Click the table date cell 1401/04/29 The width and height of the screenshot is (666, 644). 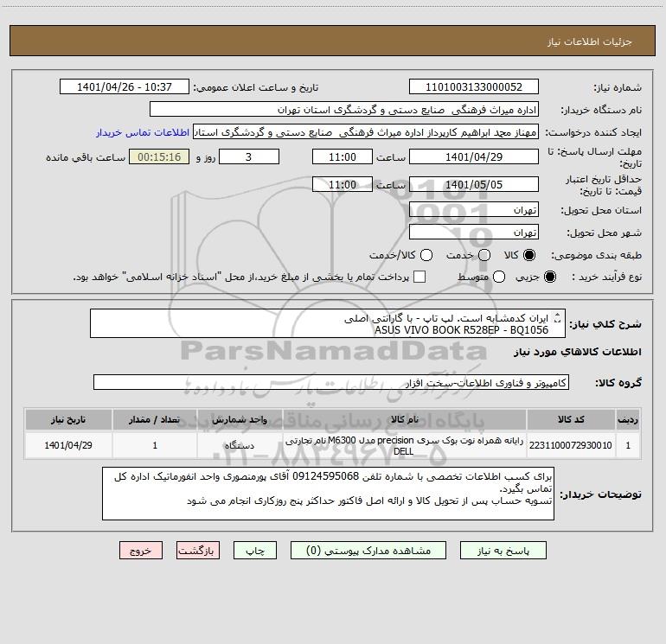[x=68, y=445]
